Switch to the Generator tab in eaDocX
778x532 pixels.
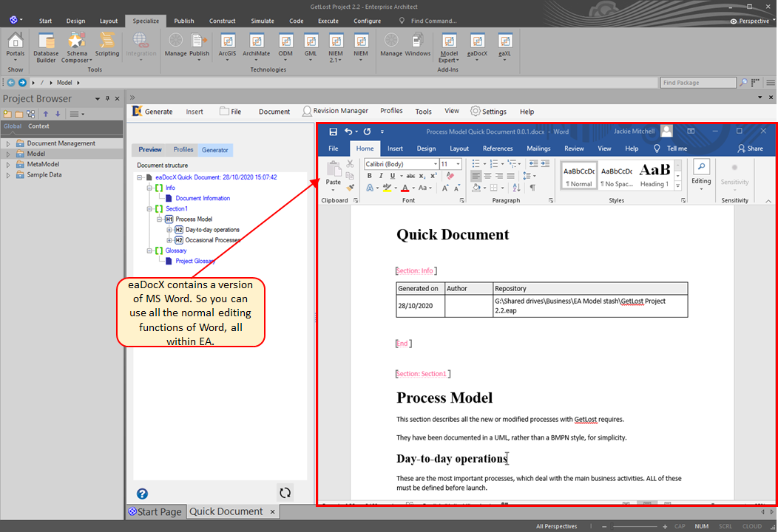(215, 150)
